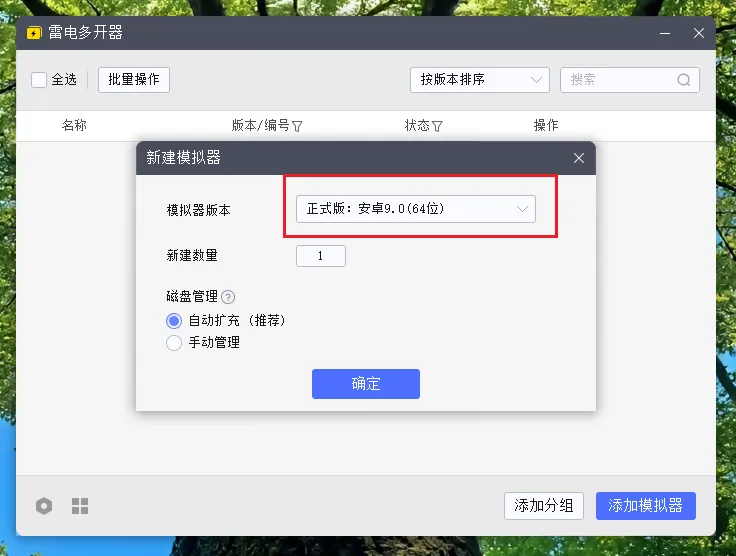Select manual management radio option

174,343
